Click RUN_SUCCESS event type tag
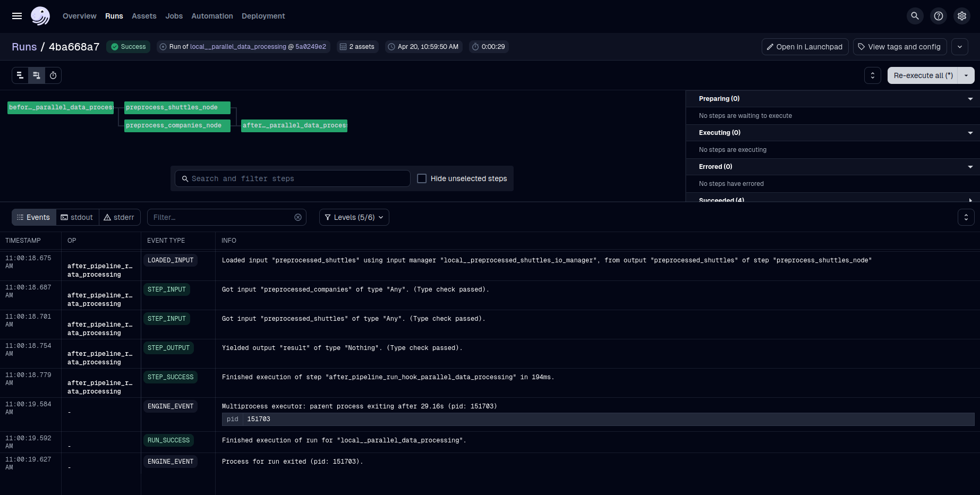This screenshot has height=495, width=980. coord(168,440)
